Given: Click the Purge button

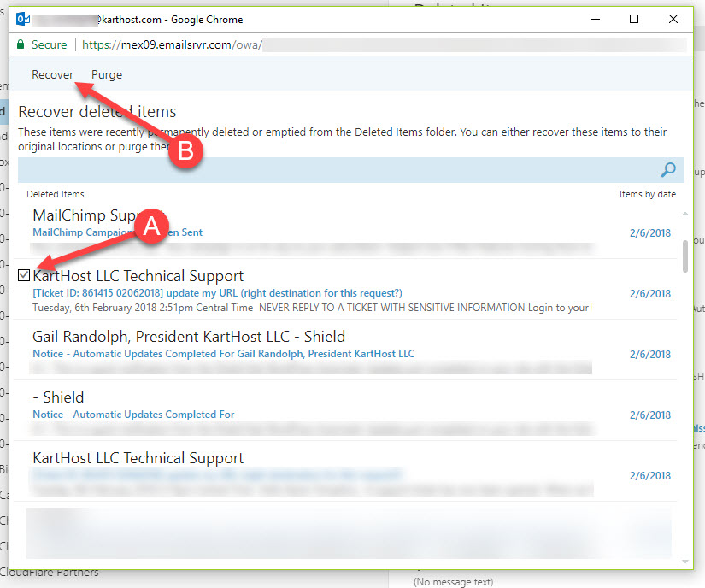Looking at the screenshot, I should pos(107,74).
